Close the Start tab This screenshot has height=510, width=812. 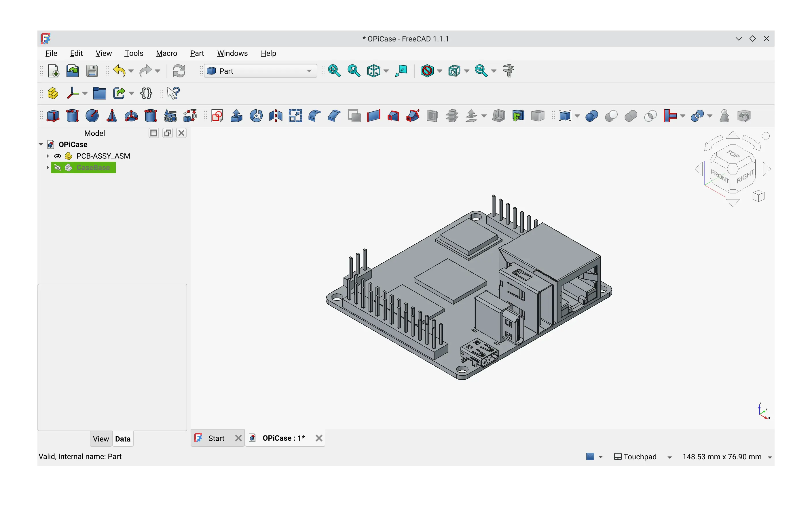tap(238, 438)
